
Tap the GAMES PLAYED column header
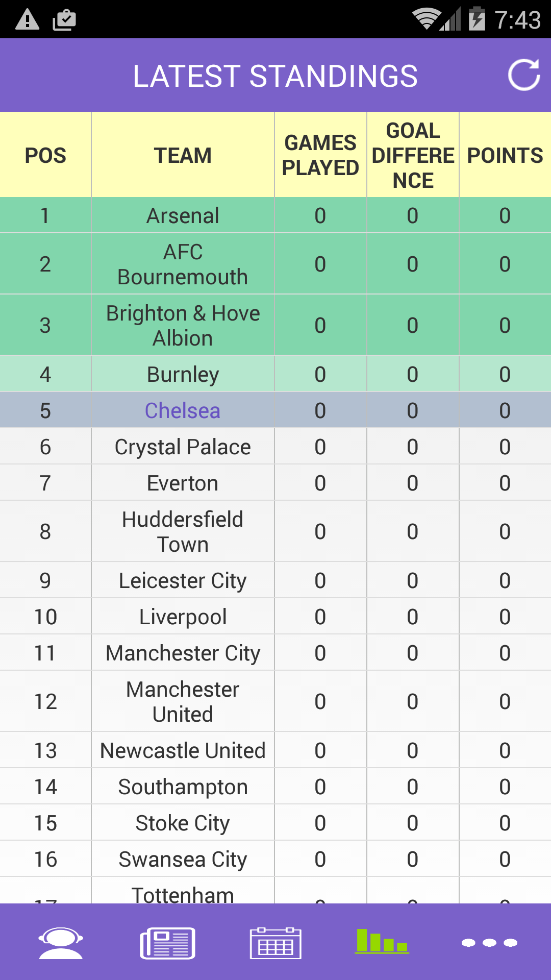click(320, 155)
